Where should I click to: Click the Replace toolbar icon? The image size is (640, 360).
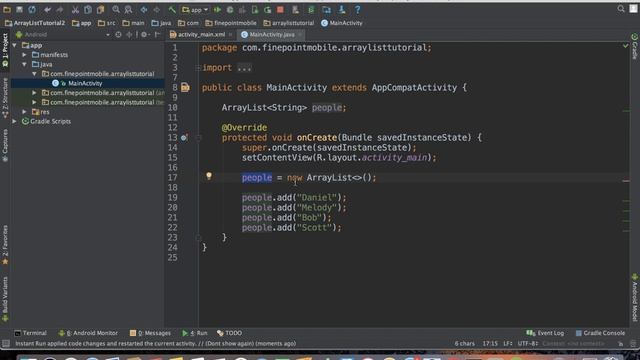[128, 9]
